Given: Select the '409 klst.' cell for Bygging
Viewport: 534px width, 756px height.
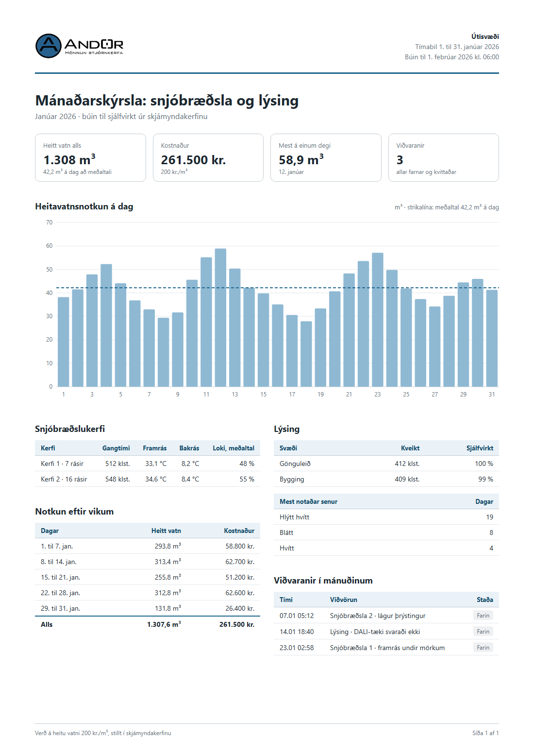Looking at the screenshot, I should click(x=407, y=479).
